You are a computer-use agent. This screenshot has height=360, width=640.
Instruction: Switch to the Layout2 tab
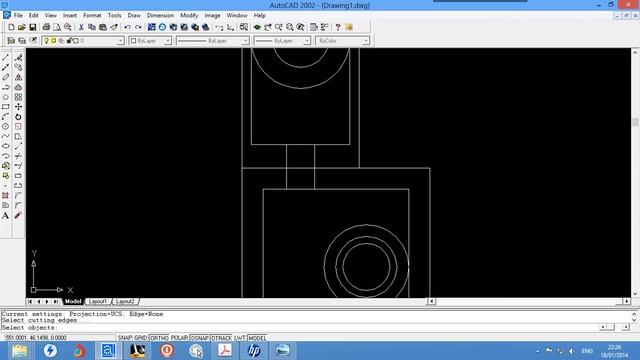click(x=125, y=302)
